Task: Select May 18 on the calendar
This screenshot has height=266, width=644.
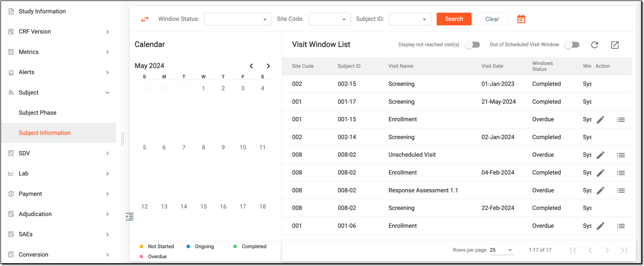Action: [262, 207]
